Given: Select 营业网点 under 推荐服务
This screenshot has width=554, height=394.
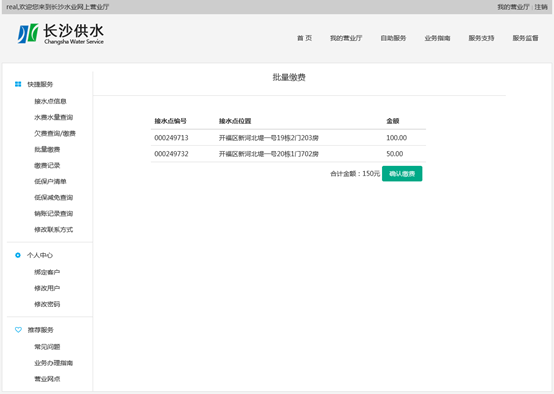Looking at the screenshot, I should click(x=47, y=379).
